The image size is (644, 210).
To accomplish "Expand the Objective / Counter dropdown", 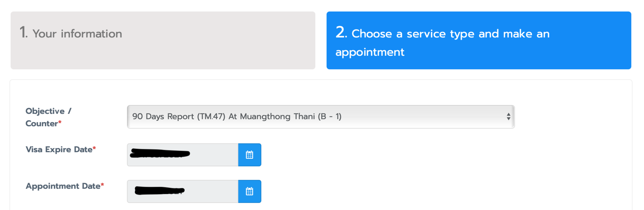I will tap(320, 117).
